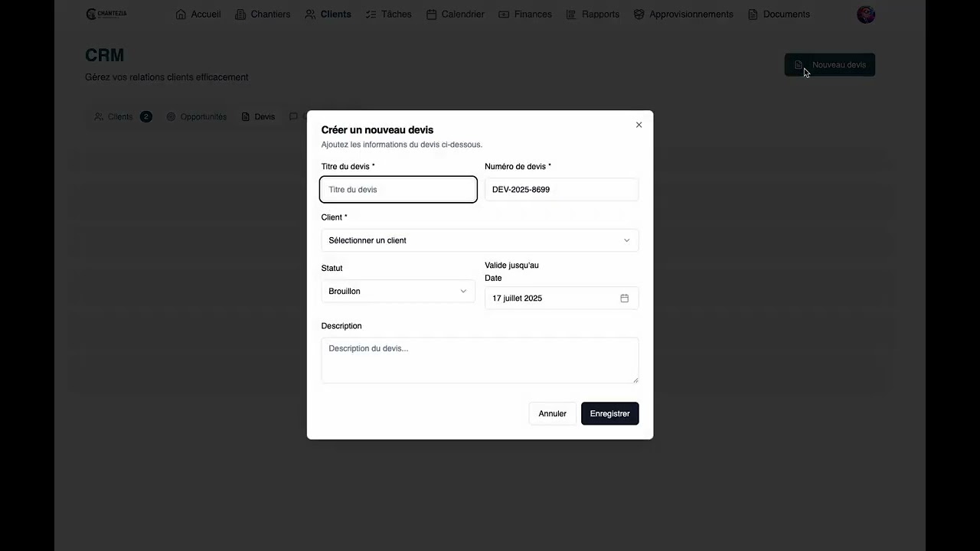This screenshot has width=980, height=551.
Task: Click the document icon on Nouveau devis
Action: (x=799, y=65)
